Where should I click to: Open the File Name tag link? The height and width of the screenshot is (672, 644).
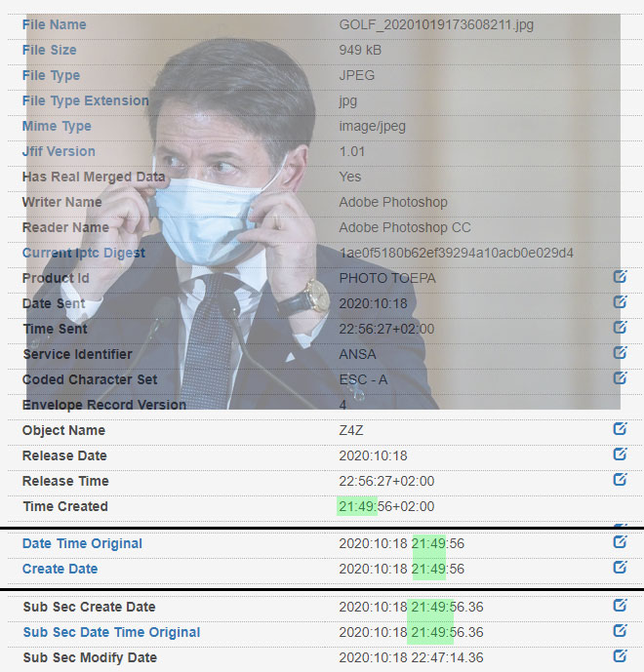(x=54, y=24)
